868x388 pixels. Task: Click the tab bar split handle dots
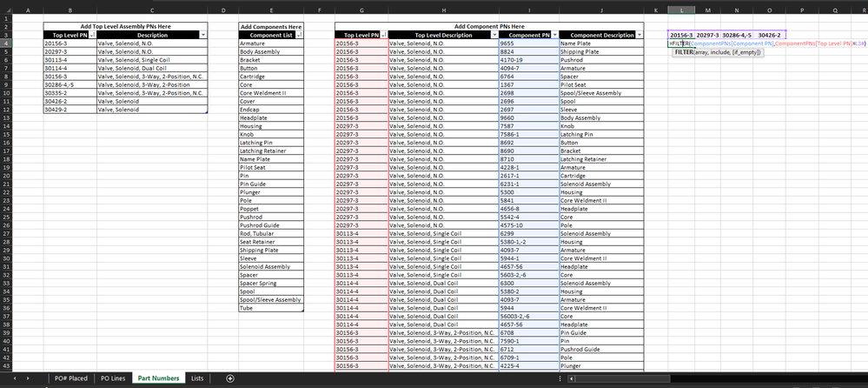561,378
